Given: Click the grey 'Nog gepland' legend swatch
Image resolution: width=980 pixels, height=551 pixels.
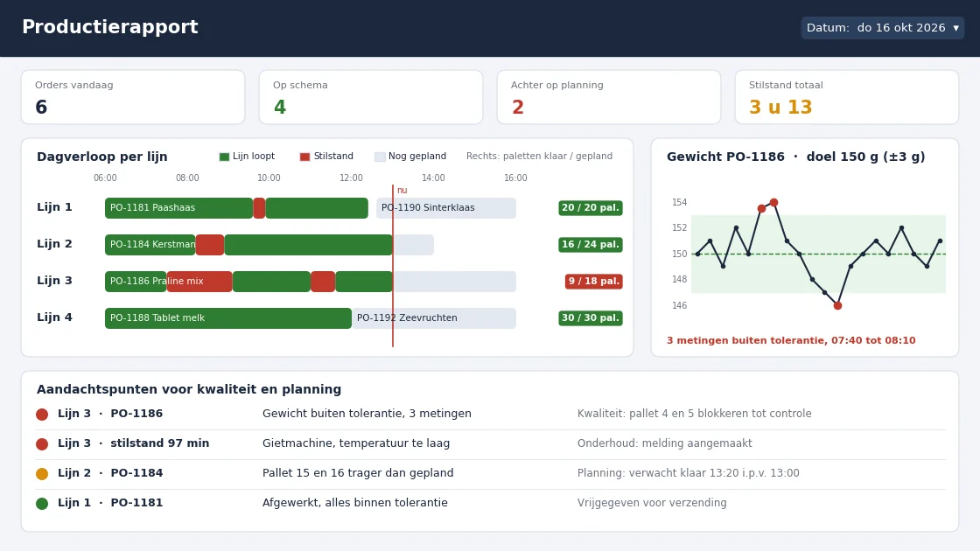Looking at the screenshot, I should coord(380,157).
